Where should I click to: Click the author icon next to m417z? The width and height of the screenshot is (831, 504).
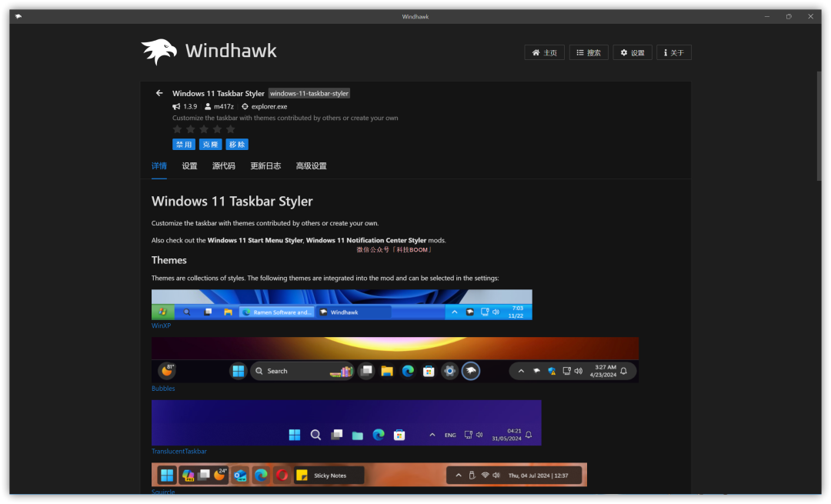point(208,106)
